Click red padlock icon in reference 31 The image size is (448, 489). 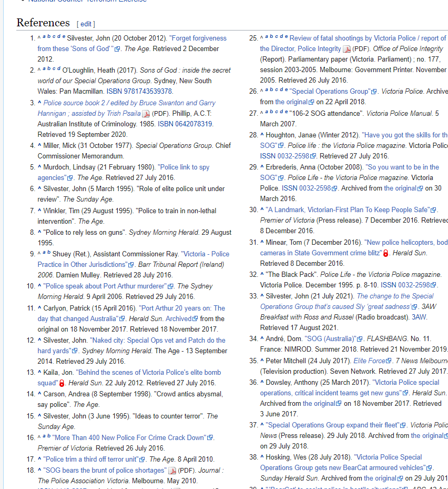click(x=386, y=253)
